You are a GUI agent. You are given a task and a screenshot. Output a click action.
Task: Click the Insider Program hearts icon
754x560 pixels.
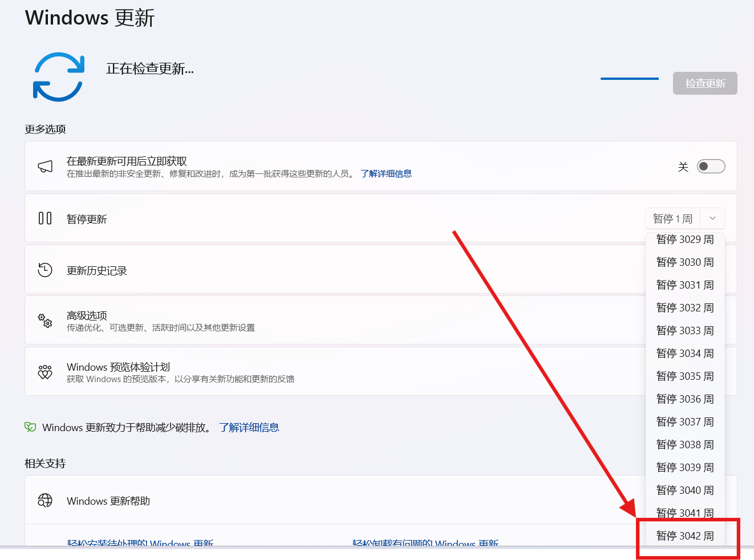pyautogui.click(x=45, y=372)
